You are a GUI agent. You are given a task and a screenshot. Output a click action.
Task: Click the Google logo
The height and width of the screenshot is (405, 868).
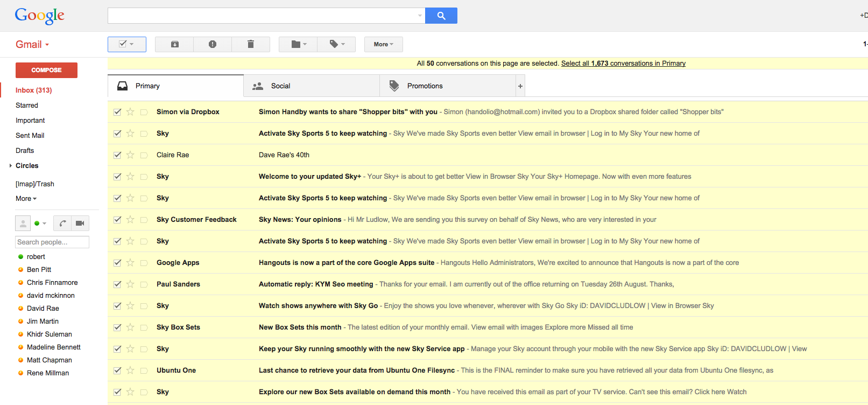pos(39,16)
